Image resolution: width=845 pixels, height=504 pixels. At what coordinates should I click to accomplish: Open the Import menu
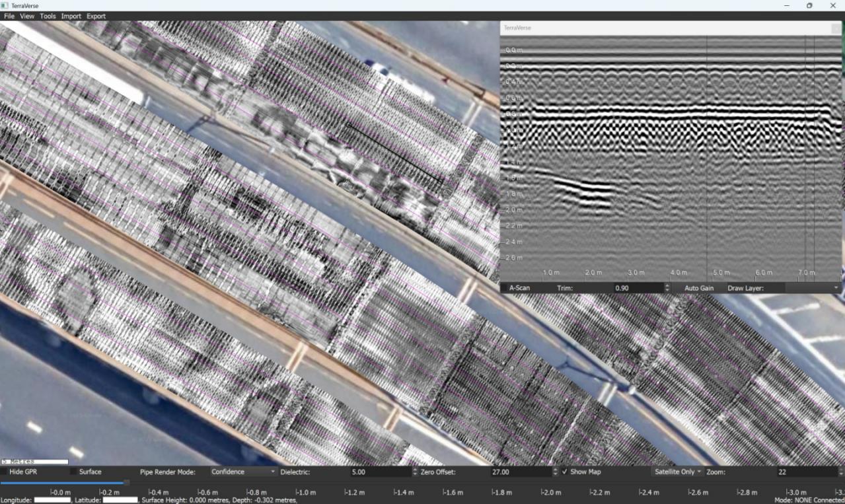click(x=71, y=16)
